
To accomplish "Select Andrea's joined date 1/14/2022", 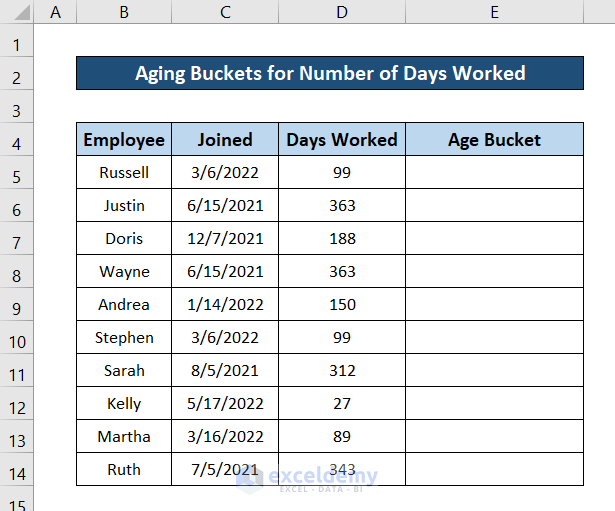I will coord(225,305).
